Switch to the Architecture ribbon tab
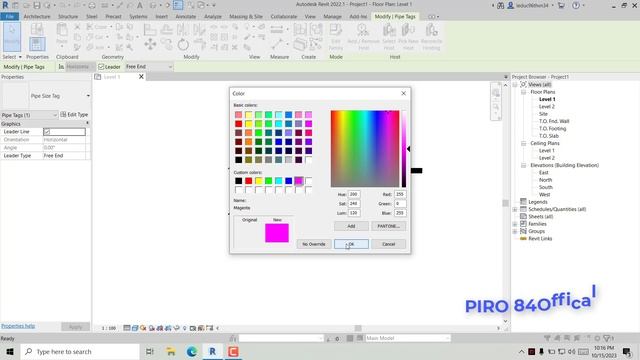 (37, 16)
